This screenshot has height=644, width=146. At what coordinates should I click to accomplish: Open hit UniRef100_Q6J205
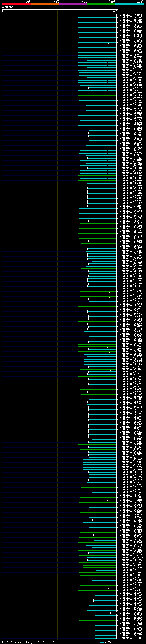pyautogui.click(x=131, y=27)
